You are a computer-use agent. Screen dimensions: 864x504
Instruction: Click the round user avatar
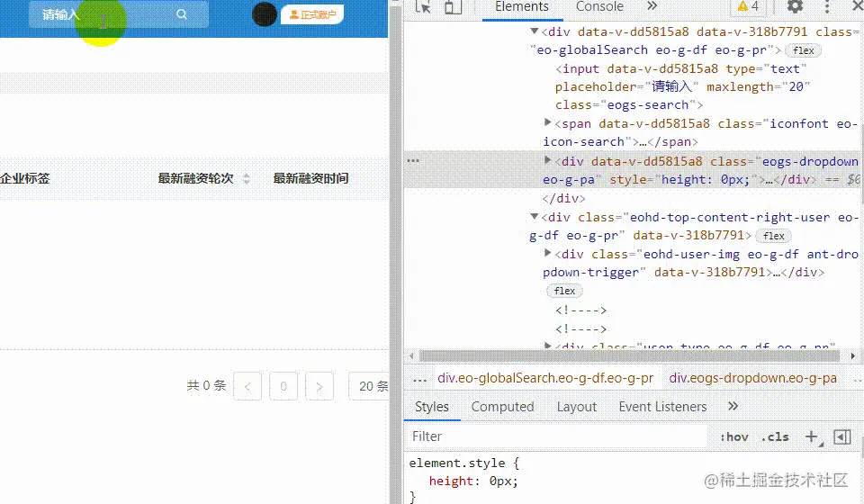tap(265, 14)
